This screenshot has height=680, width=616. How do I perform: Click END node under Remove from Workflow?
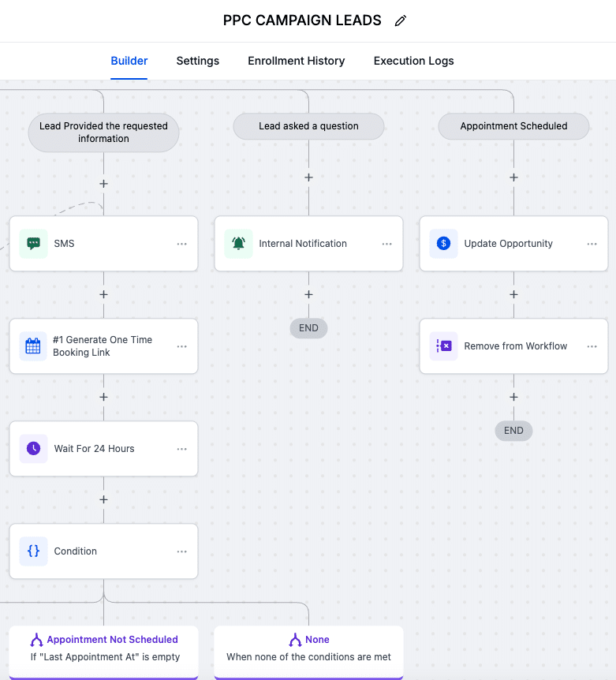click(513, 431)
